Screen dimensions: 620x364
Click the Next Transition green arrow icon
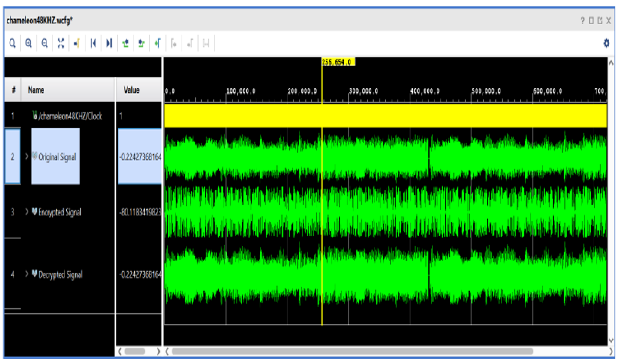point(141,44)
